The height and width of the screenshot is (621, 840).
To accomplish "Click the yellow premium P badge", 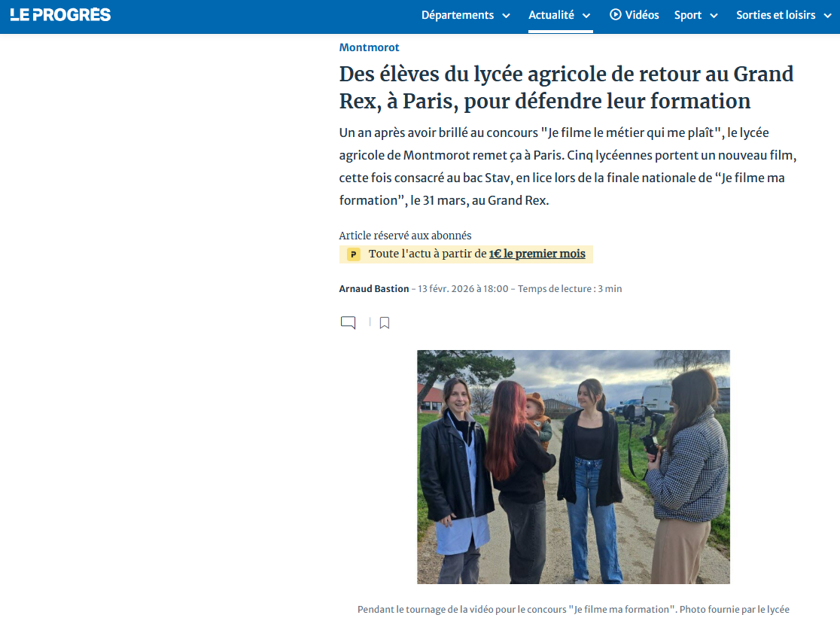I will [x=354, y=254].
